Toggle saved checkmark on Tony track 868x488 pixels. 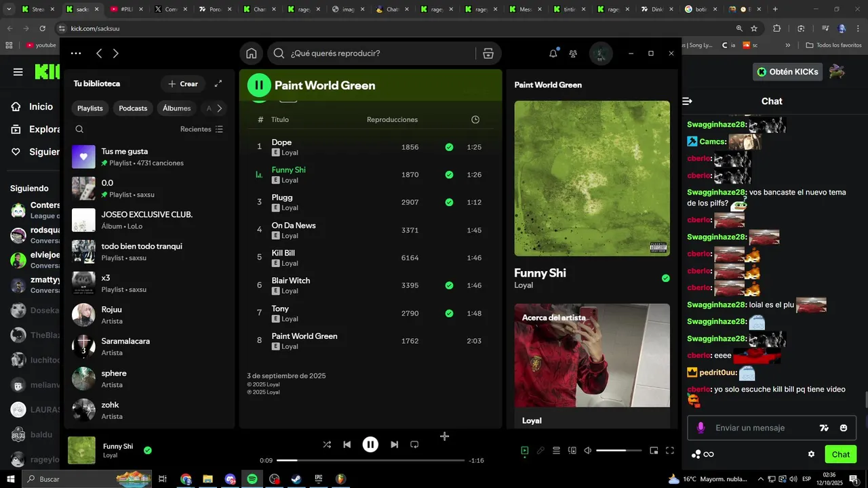[449, 313]
